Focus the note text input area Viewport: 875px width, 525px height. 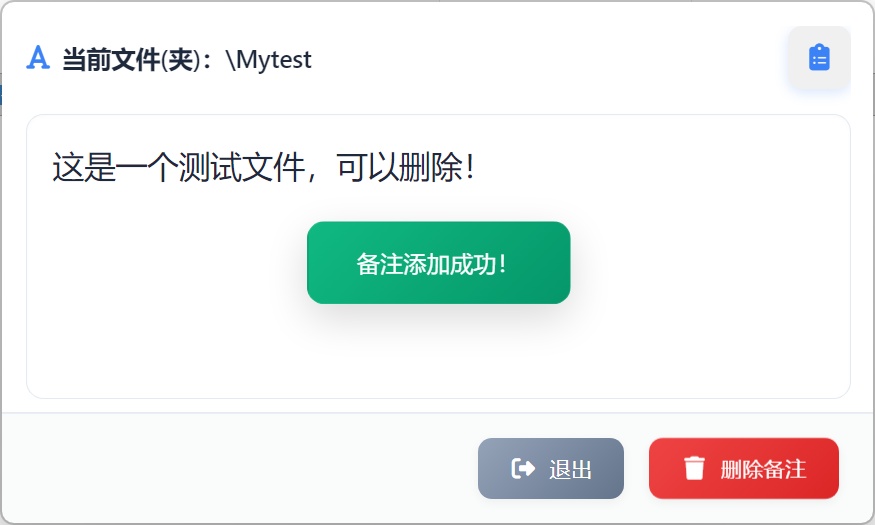[x=439, y=257]
